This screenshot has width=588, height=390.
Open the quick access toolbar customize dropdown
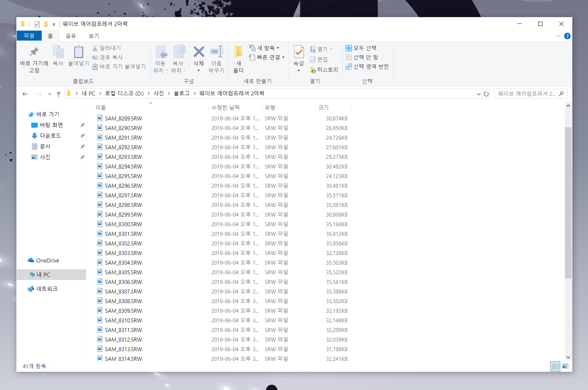54,24
